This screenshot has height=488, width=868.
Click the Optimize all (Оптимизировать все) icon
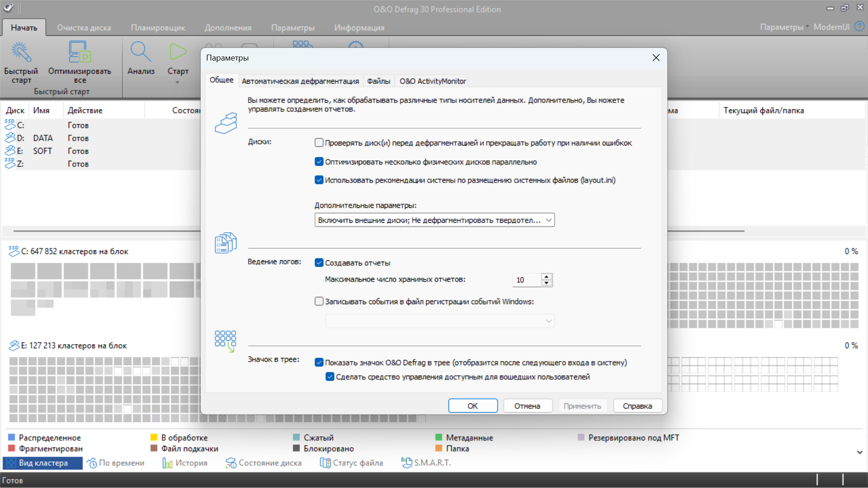(80, 52)
